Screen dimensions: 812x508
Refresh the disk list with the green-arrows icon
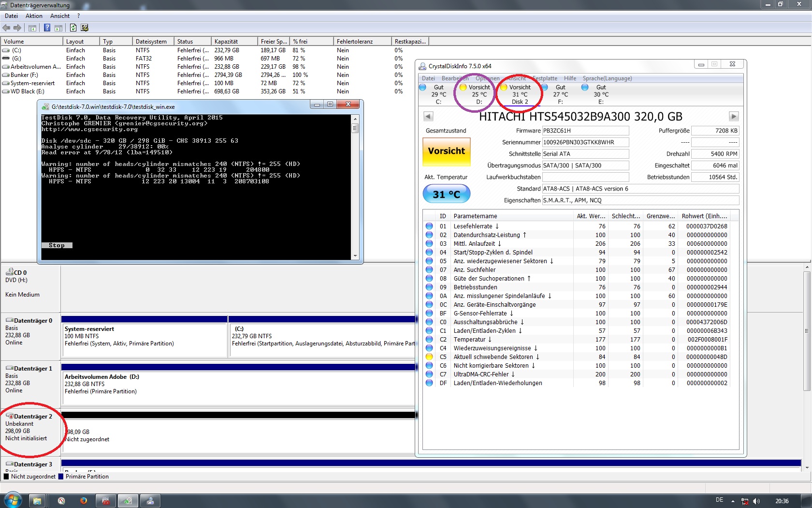[x=73, y=28]
